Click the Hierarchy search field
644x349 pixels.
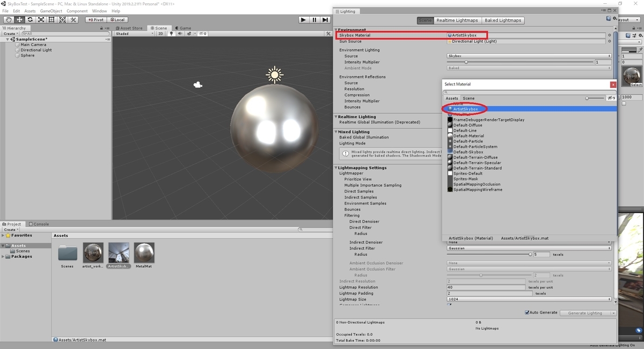(64, 34)
